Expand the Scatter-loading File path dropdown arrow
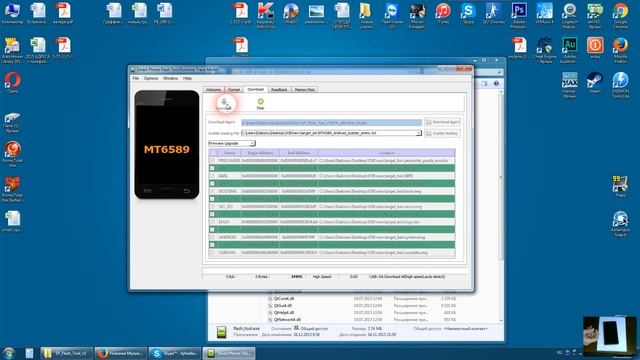Screen dimensions: 640x360 [x=418, y=133]
